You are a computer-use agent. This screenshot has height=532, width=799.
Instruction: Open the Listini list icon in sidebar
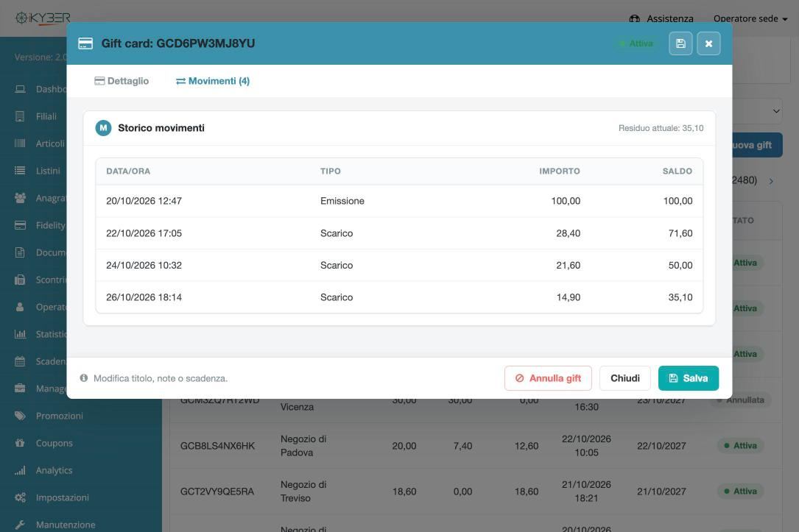click(x=20, y=171)
